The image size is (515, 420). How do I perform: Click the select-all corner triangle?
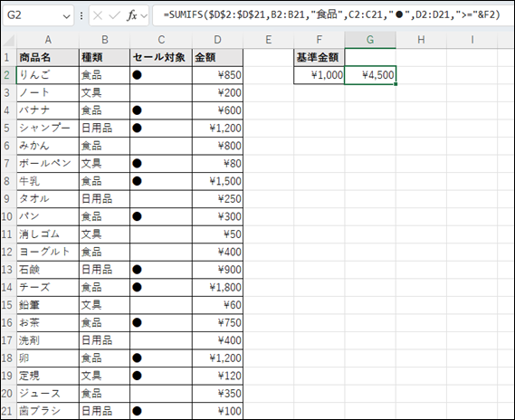[x=8, y=41]
